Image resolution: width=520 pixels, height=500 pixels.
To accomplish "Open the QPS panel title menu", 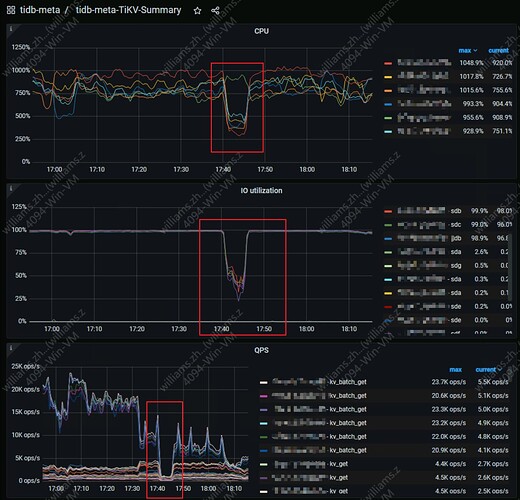I will pos(261,350).
